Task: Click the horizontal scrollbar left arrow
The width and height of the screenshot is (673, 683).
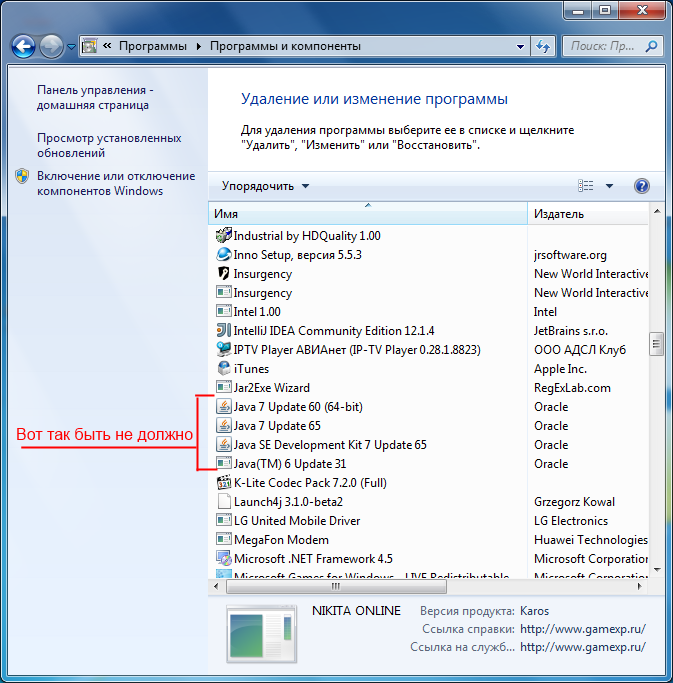Action: click(216, 586)
